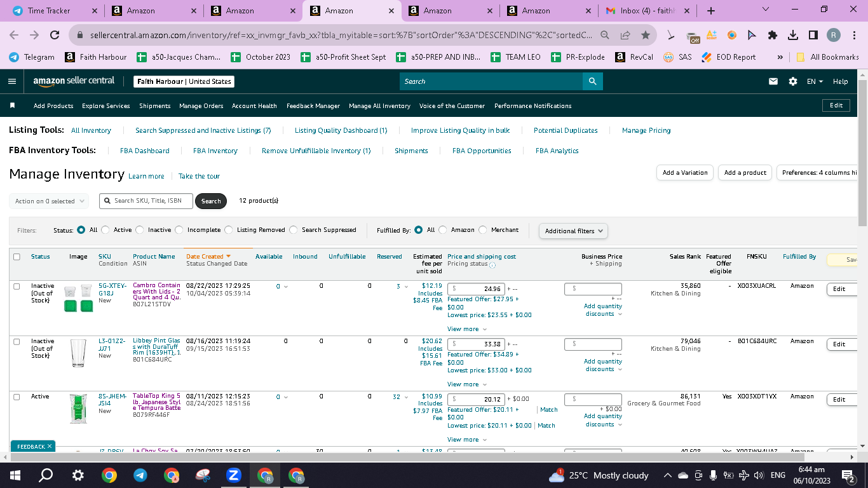Expand the Reserved 32 chevron for TableTop King
The width and height of the screenshot is (868, 488).
click(407, 397)
